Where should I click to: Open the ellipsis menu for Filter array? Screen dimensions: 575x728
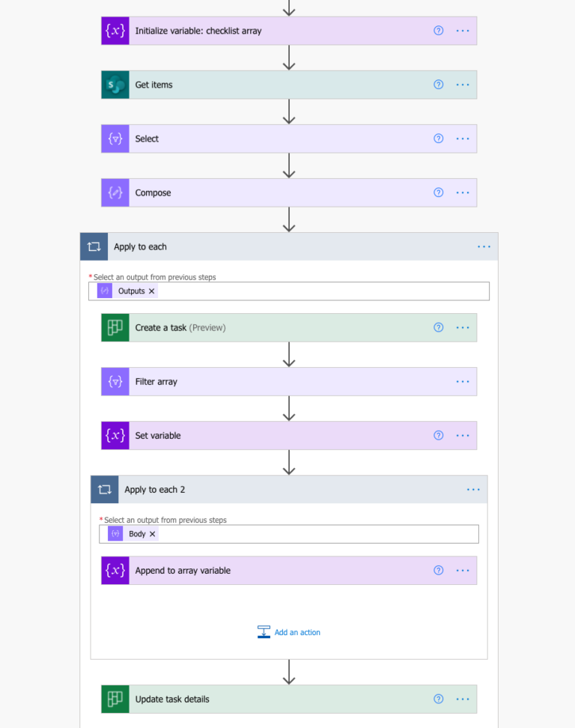click(462, 381)
